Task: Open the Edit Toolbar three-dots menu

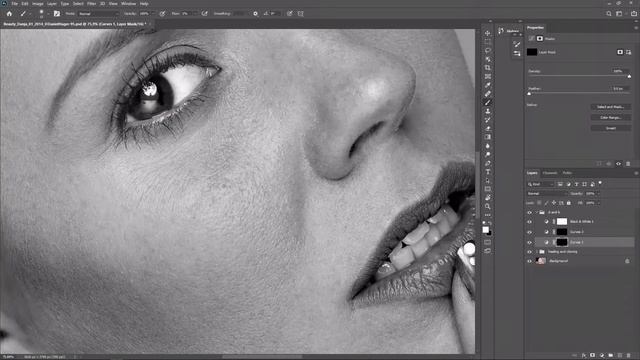Action: 487,215
